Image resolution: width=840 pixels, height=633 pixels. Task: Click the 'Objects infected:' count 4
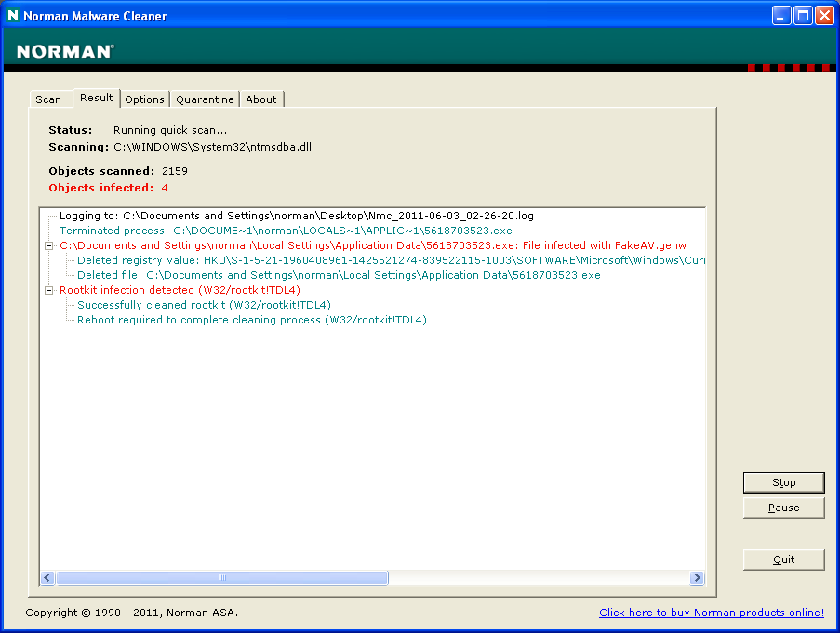tap(165, 188)
